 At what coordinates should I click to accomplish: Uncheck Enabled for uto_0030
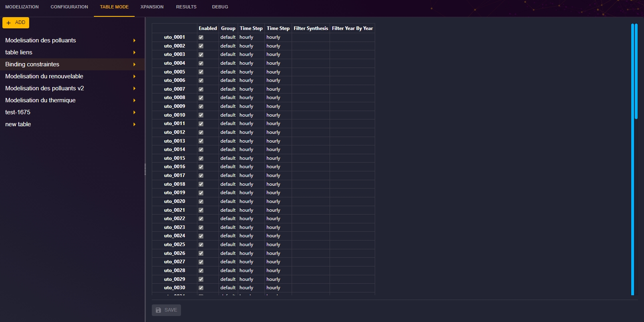[201, 288]
